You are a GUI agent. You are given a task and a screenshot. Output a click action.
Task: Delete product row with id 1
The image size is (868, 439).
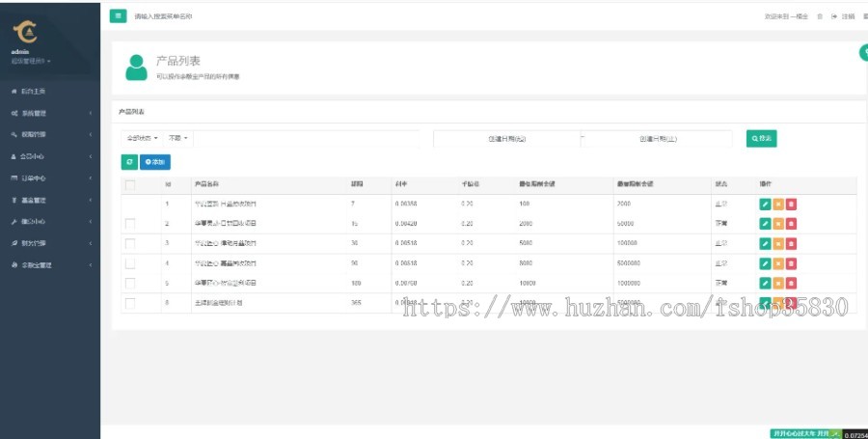point(791,205)
